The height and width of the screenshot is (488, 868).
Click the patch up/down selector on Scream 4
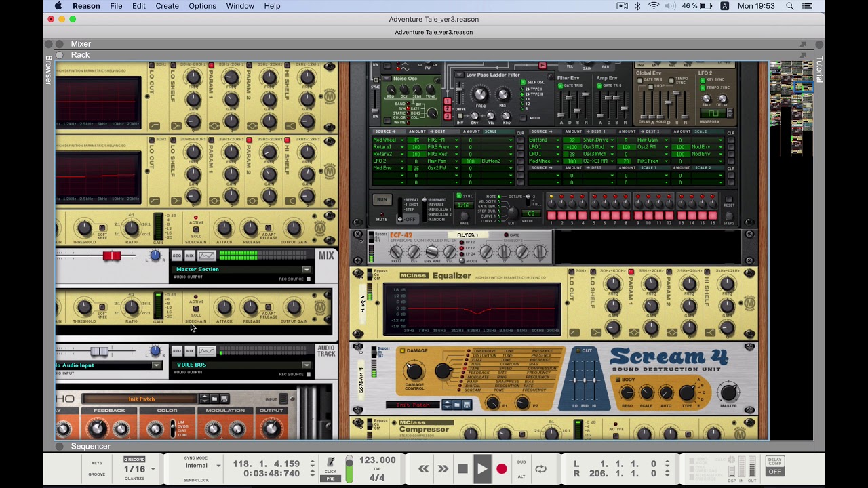click(x=446, y=405)
